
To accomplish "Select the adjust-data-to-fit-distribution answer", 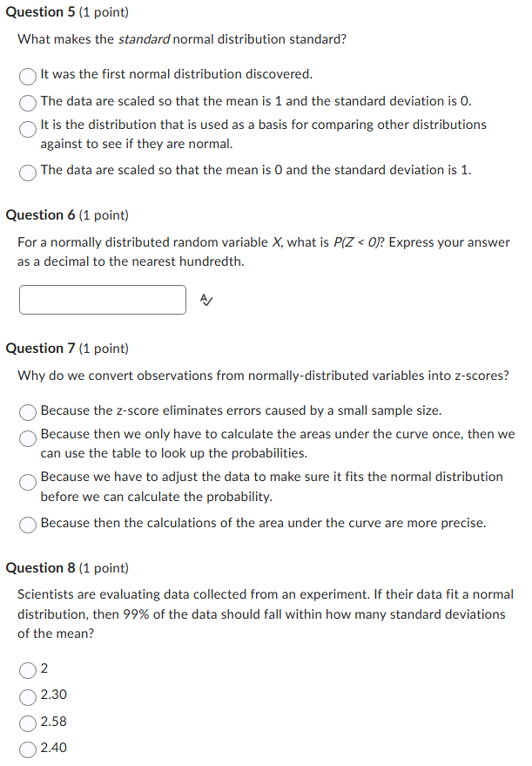I will (x=27, y=482).
